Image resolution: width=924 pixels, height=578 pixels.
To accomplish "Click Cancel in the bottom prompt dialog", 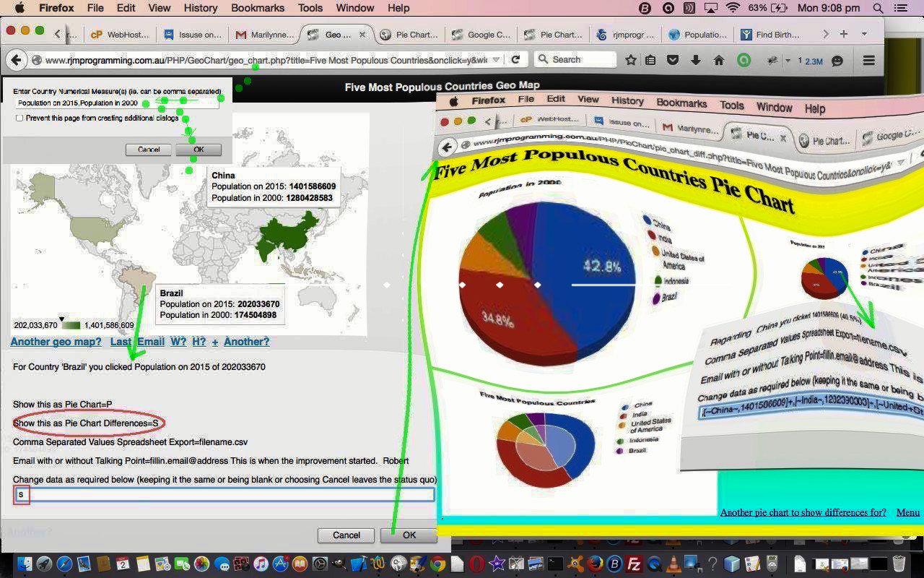I will click(346, 535).
